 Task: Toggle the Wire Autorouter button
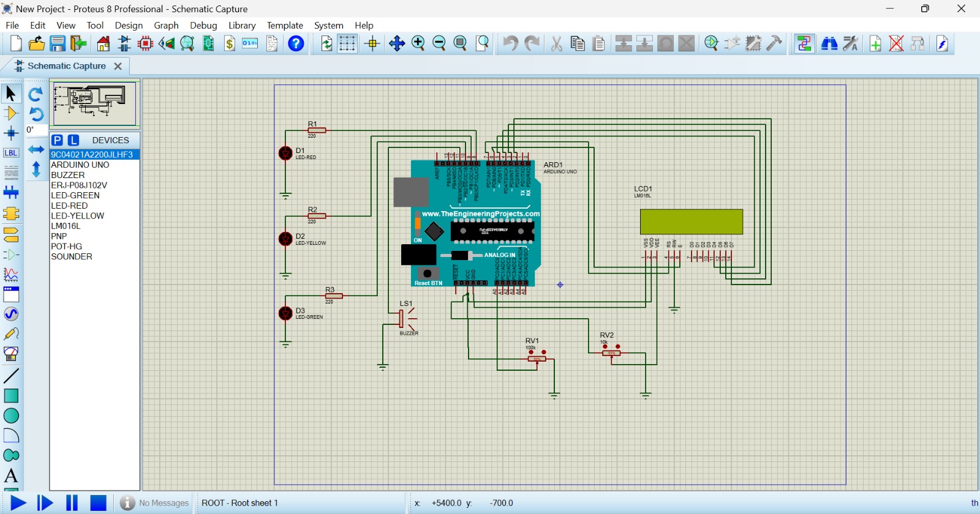click(x=804, y=43)
